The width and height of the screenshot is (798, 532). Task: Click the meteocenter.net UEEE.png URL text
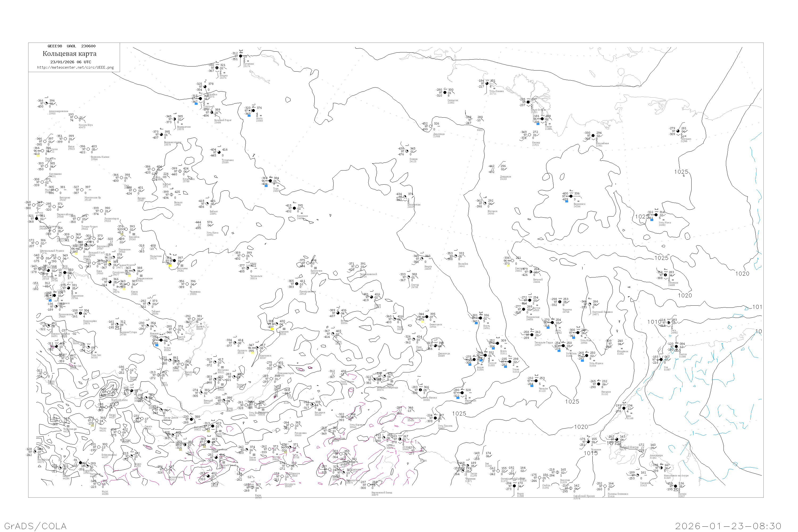pos(75,67)
